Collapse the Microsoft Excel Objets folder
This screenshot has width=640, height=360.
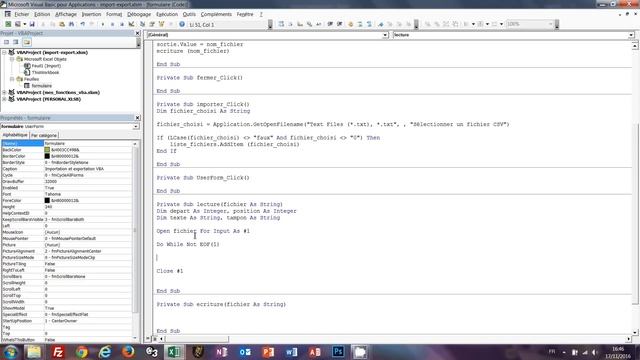[12, 59]
